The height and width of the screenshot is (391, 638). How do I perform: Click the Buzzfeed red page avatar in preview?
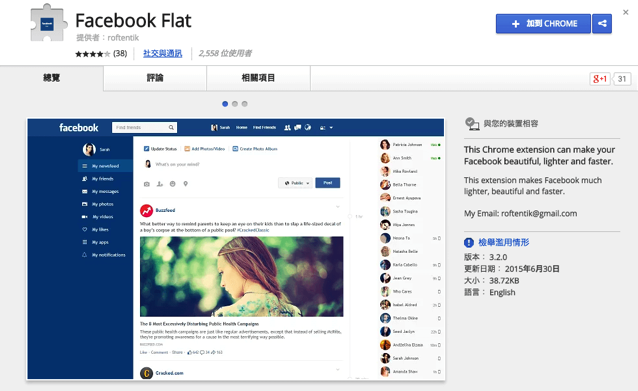(146, 211)
